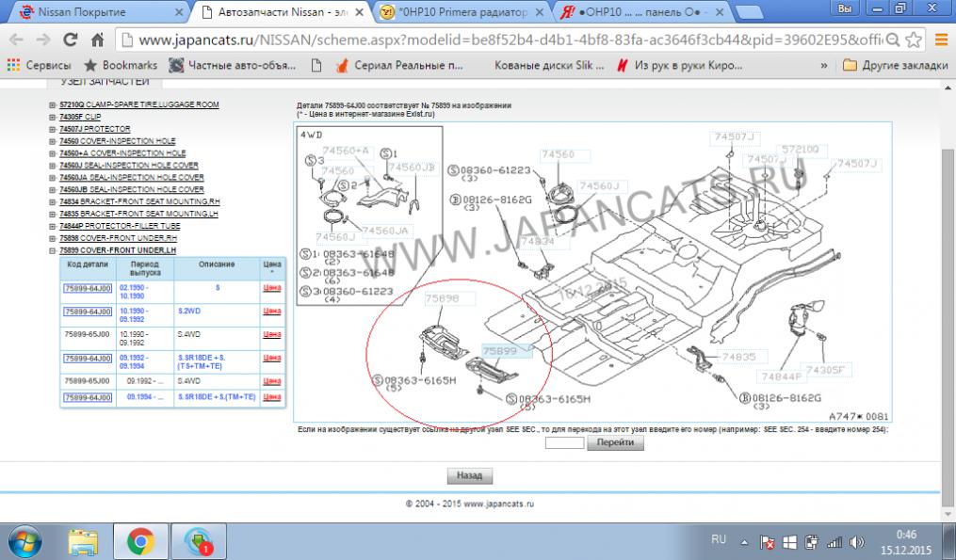Click the network signal tray icon
This screenshot has height=560, width=956.
click(834, 542)
